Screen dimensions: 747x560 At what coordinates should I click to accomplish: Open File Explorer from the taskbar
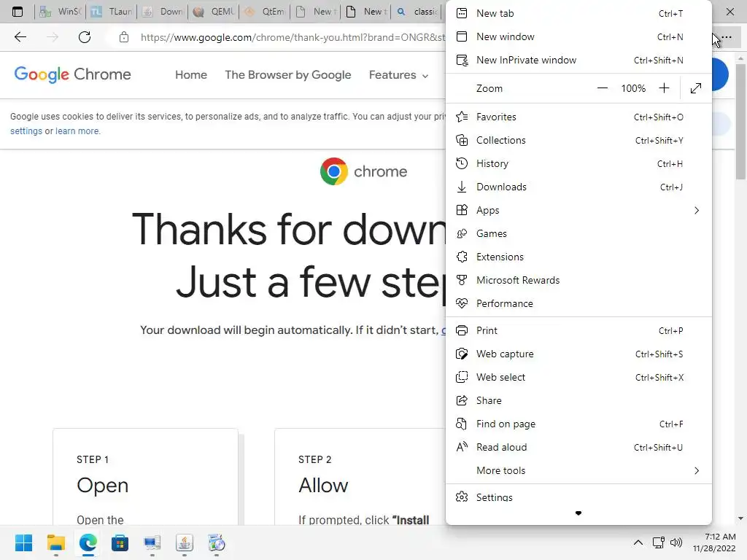tap(55, 542)
